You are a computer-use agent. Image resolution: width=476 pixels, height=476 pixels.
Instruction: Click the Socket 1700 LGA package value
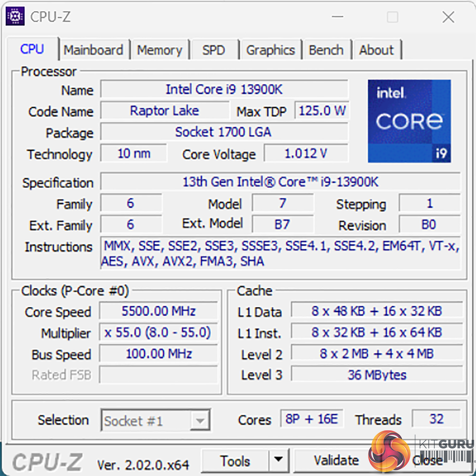(224, 132)
